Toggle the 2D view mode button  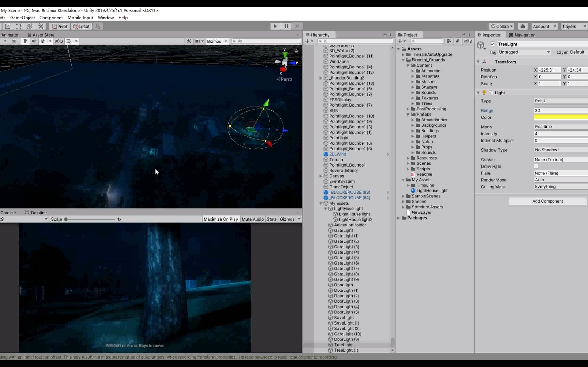click(14, 41)
